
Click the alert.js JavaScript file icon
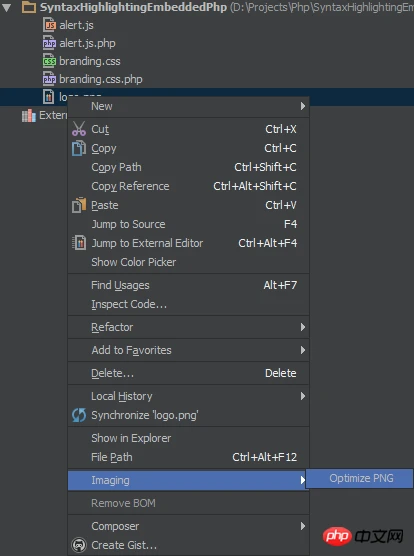click(49, 25)
